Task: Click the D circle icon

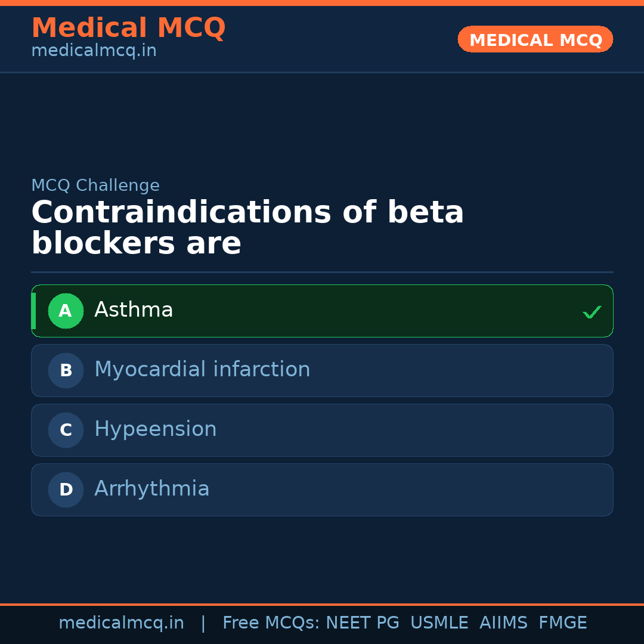Action: (x=66, y=490)
